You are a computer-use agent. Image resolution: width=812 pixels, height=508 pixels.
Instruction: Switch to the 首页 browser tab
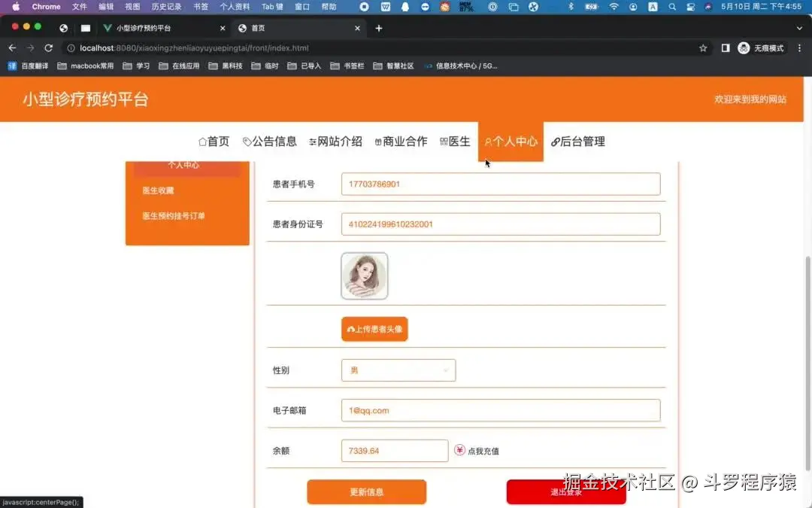[x=298, y=28]
